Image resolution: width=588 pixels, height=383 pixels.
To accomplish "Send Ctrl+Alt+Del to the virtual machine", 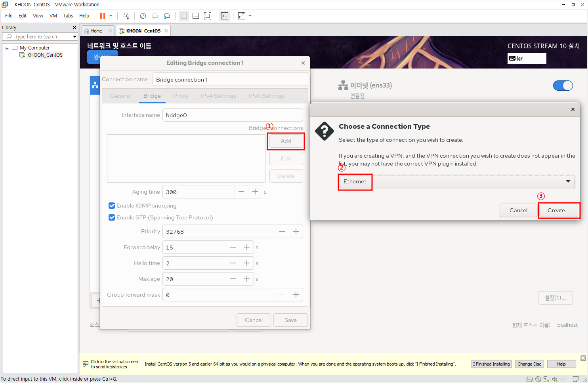I will (x=126, y=16).
